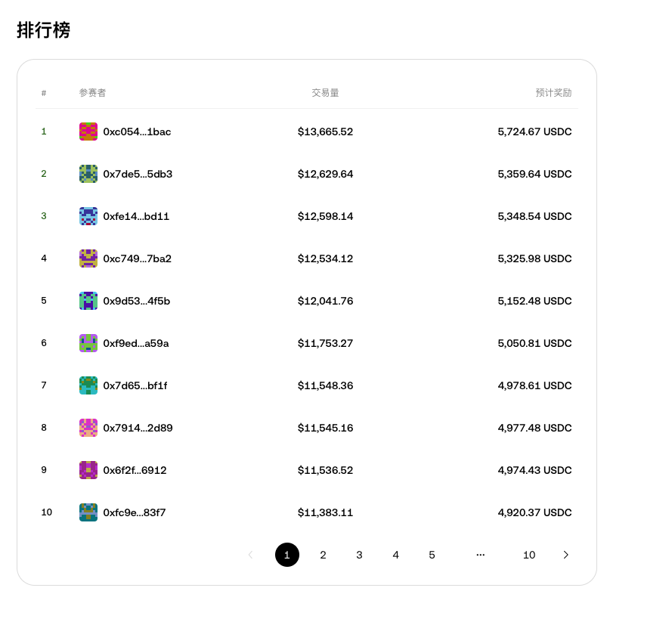Click reward 5,359.64 USDC
672x625 pixels.
pyautogui.click(x=534, y=174)
